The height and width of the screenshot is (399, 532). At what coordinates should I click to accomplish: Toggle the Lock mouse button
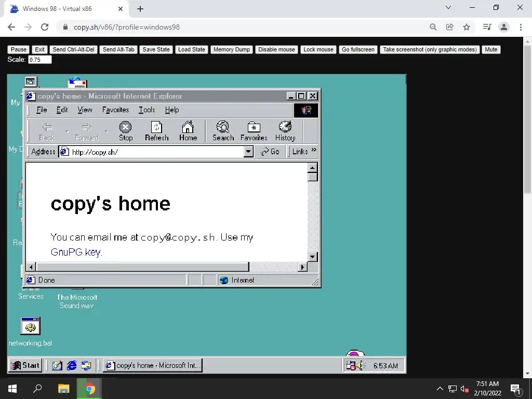click(x=318, y=49)
